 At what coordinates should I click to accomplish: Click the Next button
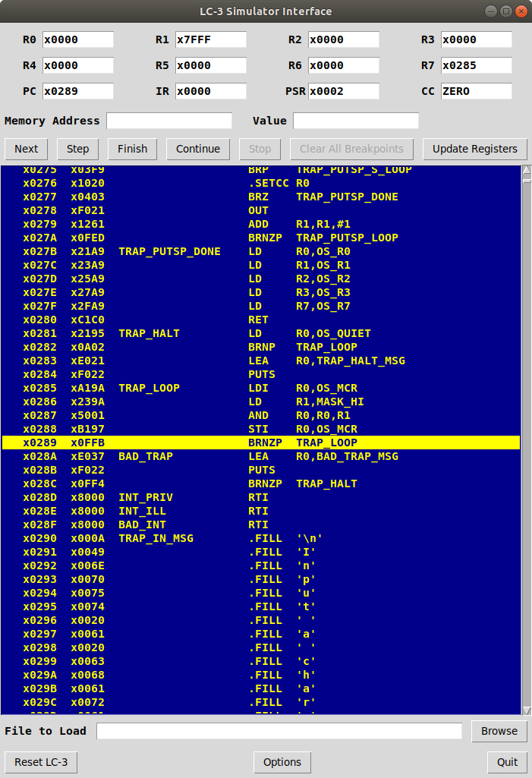click(26, 149)
